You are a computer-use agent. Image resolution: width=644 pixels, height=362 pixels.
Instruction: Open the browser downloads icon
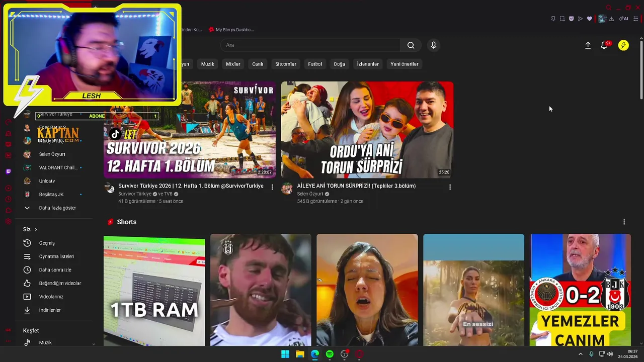611,19
